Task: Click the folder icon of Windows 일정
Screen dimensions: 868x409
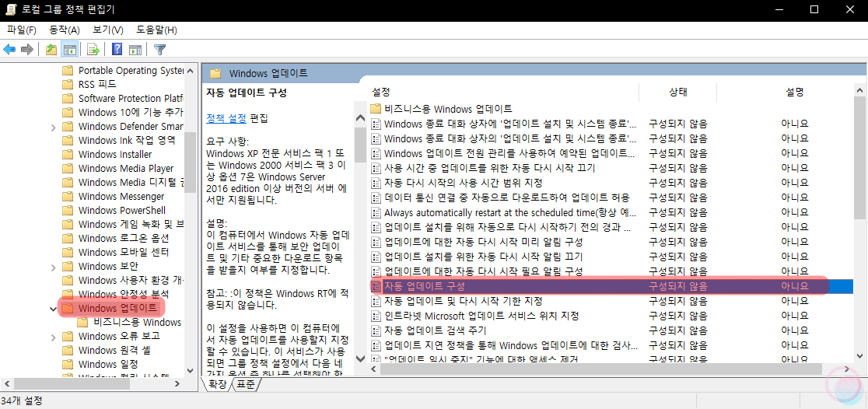Action: point(68,364)
